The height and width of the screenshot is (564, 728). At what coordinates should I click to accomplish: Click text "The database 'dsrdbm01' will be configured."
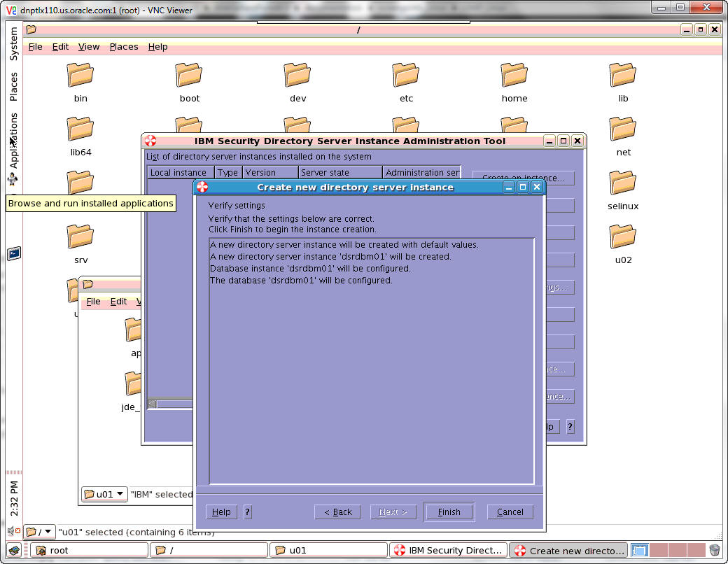301,281
